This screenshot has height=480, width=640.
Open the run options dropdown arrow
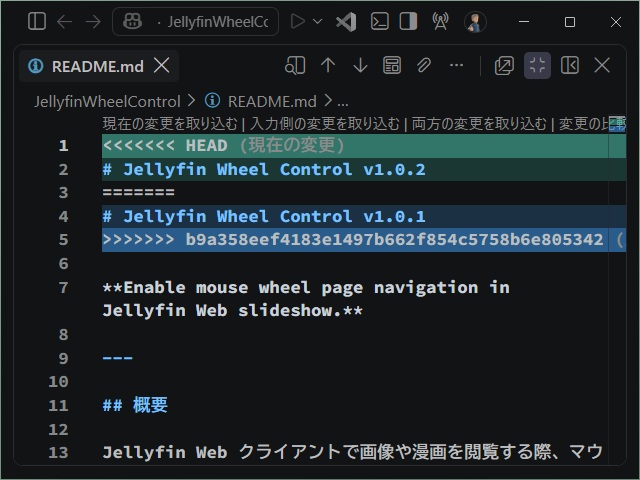pyautogui.click(x=318, y=21)
